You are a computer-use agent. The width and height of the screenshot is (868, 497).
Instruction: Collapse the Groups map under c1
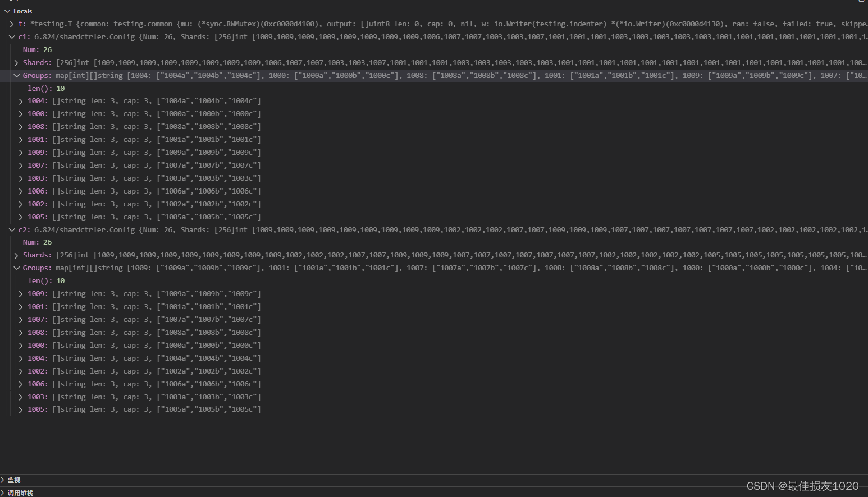click(x=16, y=76)
